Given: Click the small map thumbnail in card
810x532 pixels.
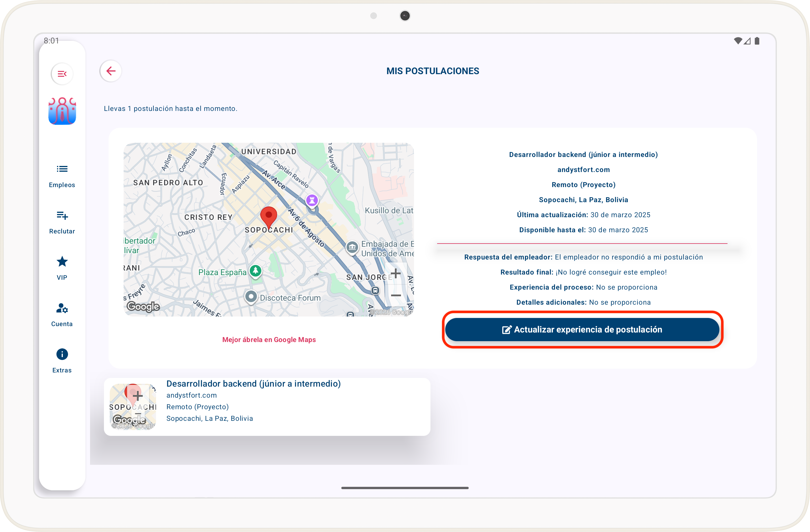Looking at the screenshot, I should 133,406.
